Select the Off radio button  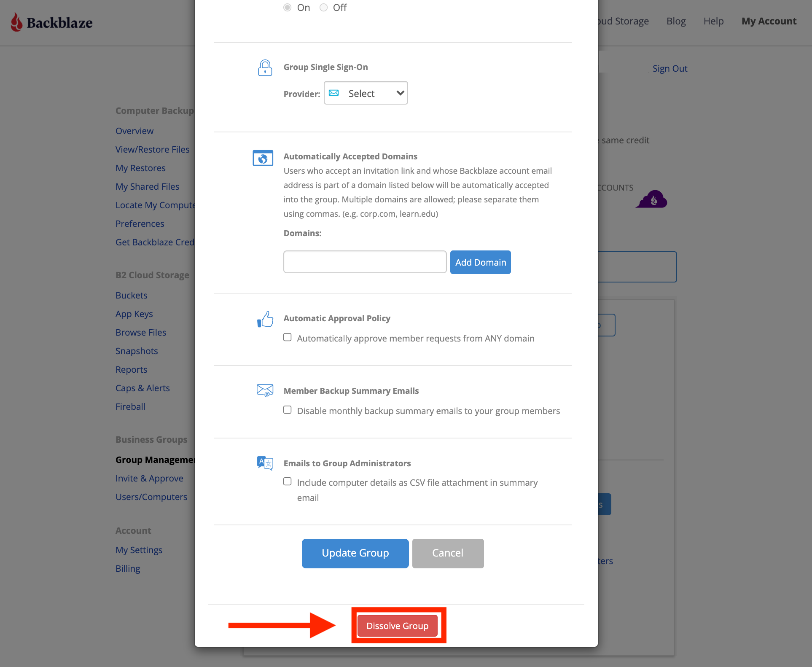pos(323,8)
